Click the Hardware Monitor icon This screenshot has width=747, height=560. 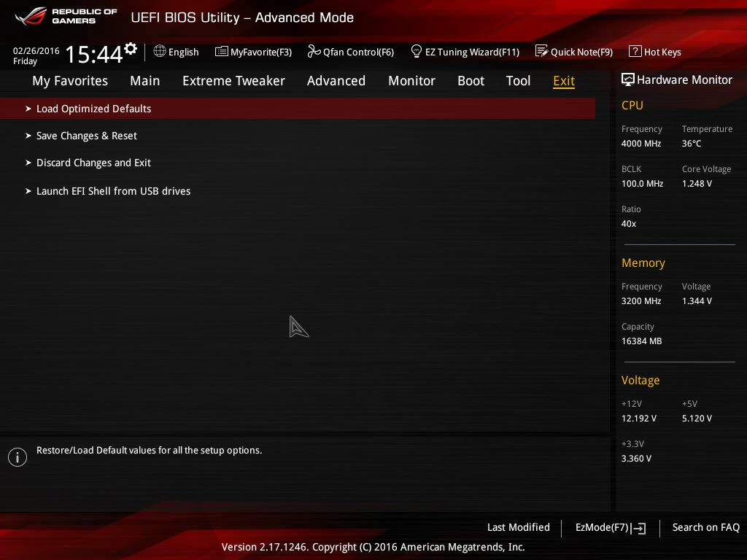point(628,79)
